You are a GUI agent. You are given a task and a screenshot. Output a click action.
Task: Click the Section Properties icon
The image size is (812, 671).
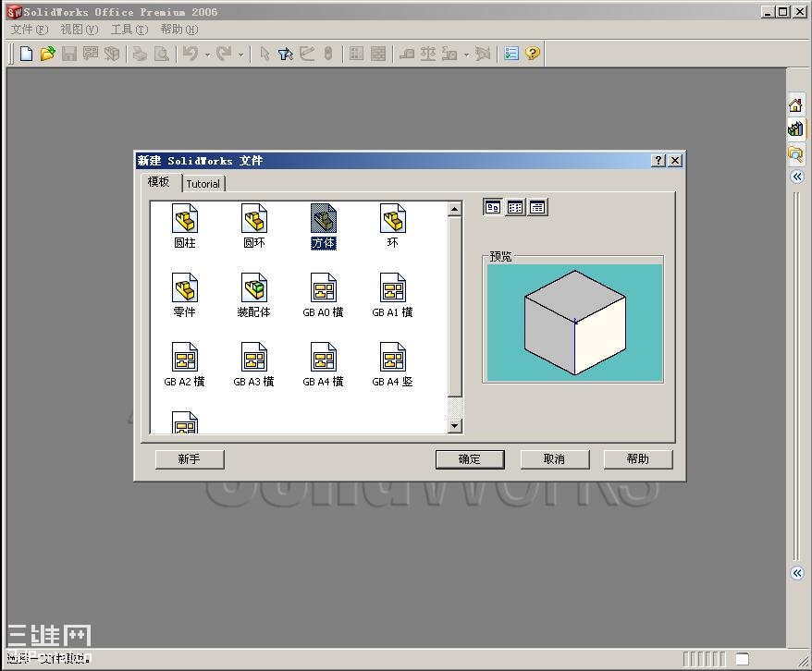[449, 54]
